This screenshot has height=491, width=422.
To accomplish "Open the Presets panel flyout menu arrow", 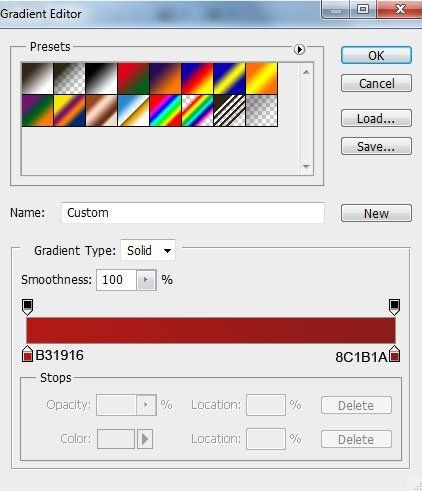I will click(x=299, y=49).
